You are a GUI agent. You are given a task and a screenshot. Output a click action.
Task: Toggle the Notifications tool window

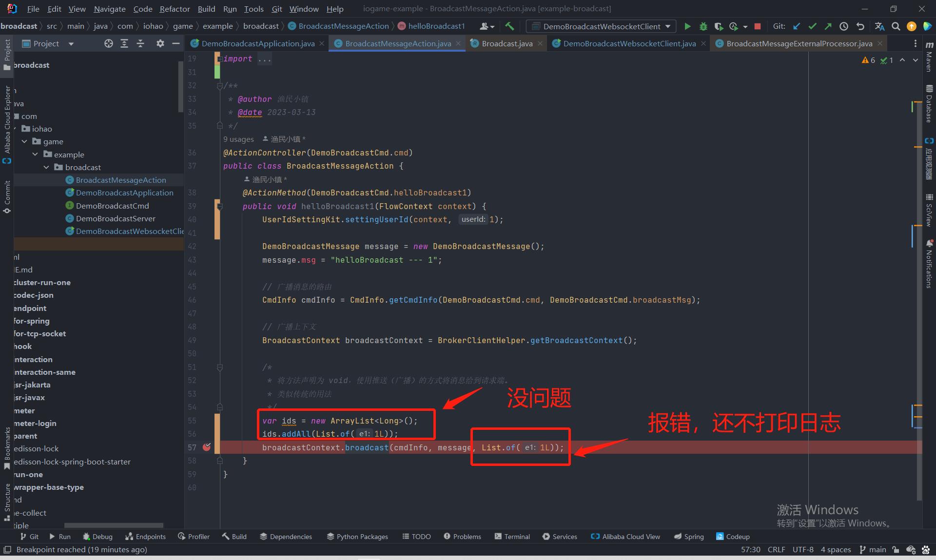pyautogui.click(x=929, y=263)
